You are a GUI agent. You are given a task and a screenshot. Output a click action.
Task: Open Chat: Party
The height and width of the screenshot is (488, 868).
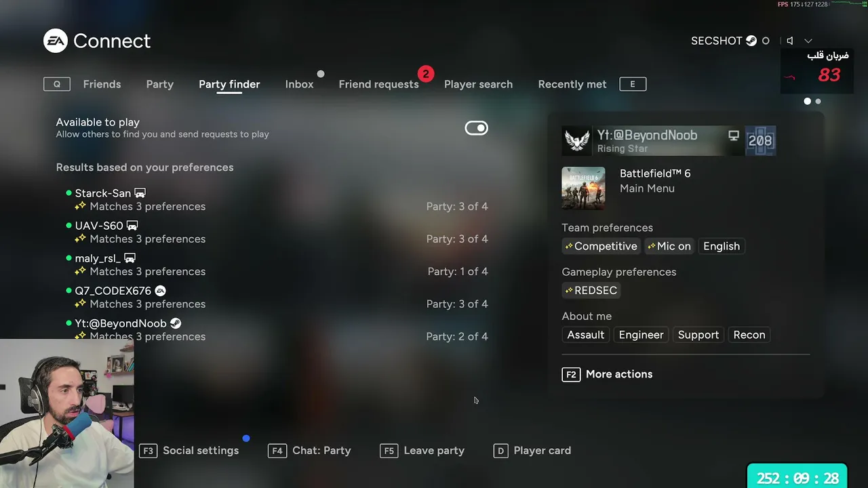tap(321, 451)
